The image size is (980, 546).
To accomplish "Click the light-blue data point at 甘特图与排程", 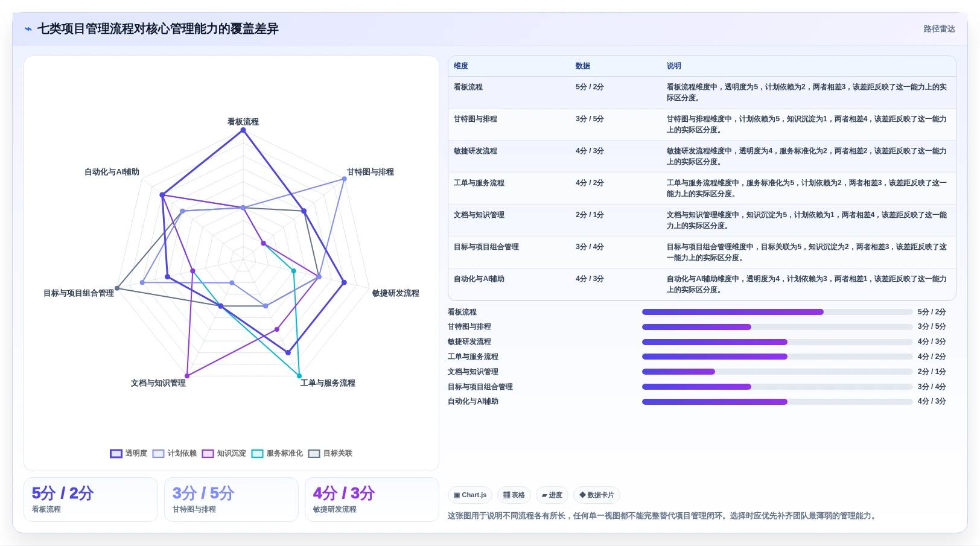I will pos(344,179).
